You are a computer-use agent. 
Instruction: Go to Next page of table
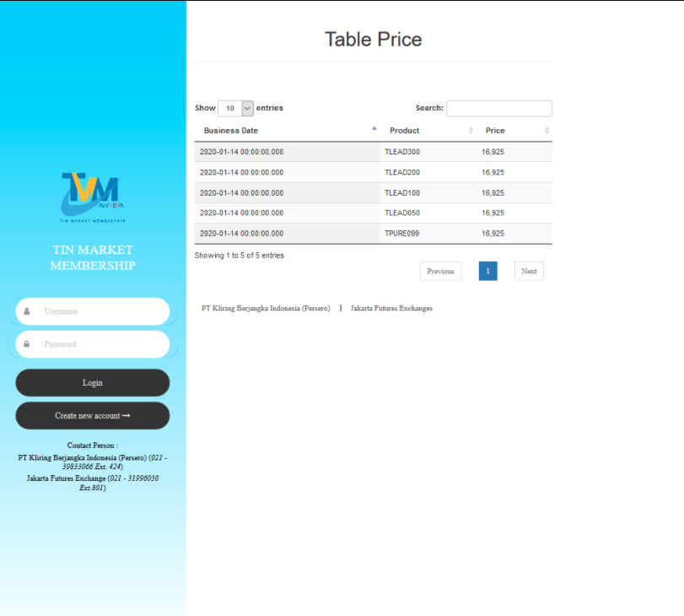(529, 271)
